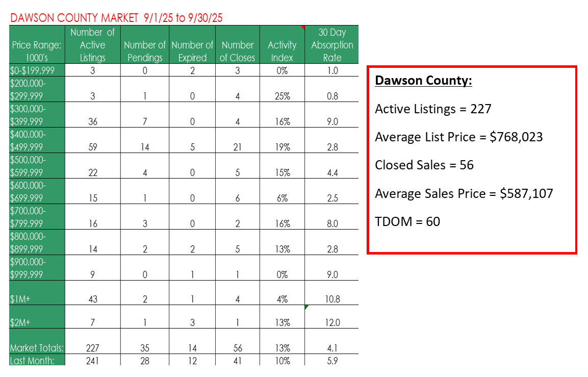
Task: Click the Dawson County Market title text
Action: point(116,18)
